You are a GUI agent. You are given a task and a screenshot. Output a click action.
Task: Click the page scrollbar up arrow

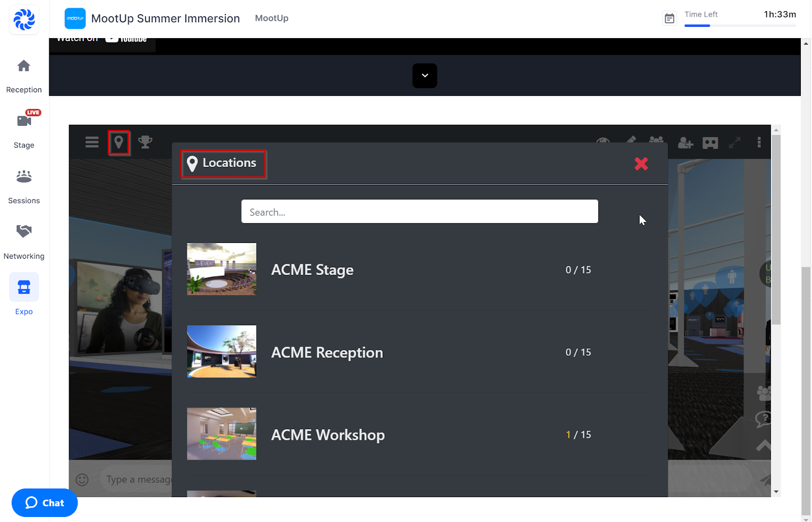[806, 44]
